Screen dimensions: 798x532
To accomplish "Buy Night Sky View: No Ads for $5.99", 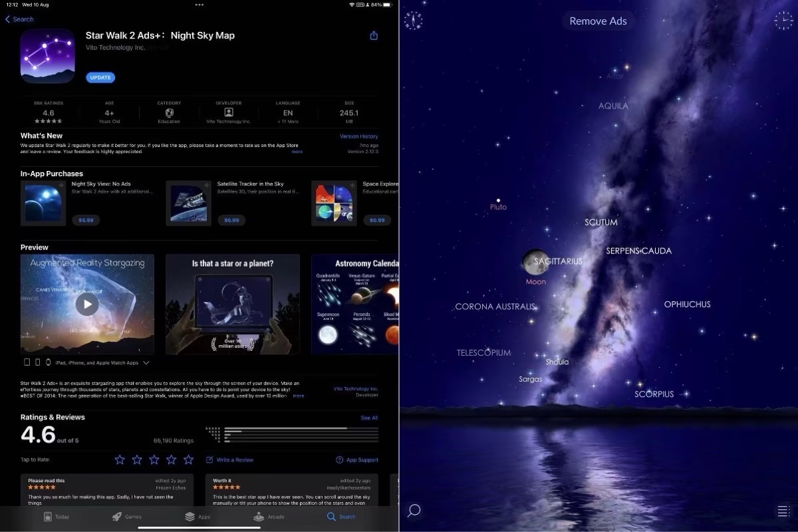I will pyautogui.click(x=86, y=220).
